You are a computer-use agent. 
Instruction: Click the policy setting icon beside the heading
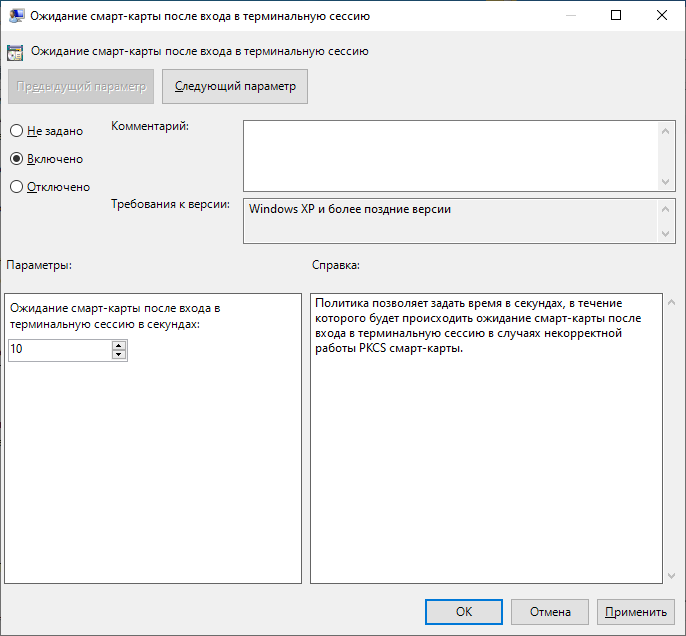tap(15, 52)
